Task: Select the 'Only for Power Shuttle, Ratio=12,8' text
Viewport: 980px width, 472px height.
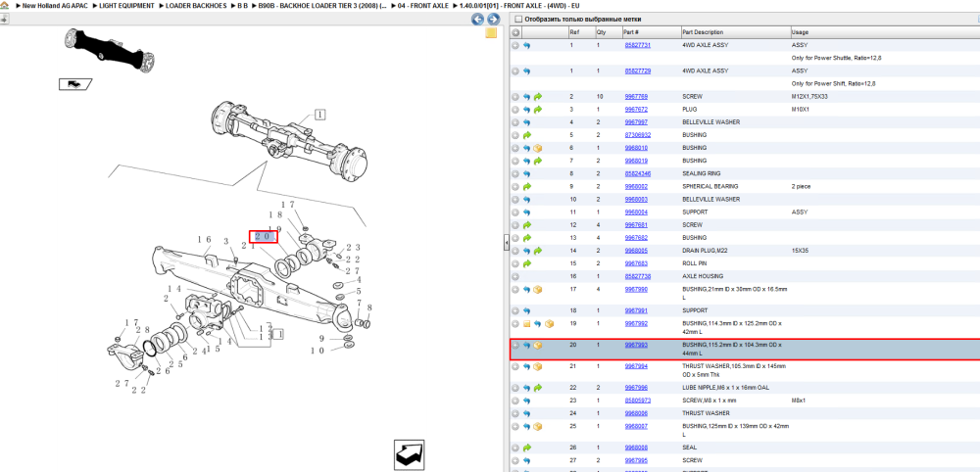Action: [x=836, y=58]
